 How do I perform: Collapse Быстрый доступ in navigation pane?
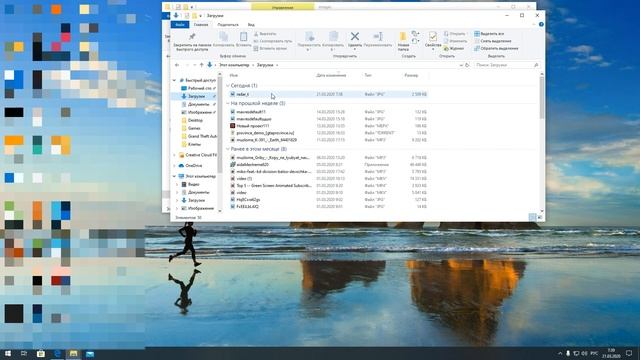[x=175, y=80]
